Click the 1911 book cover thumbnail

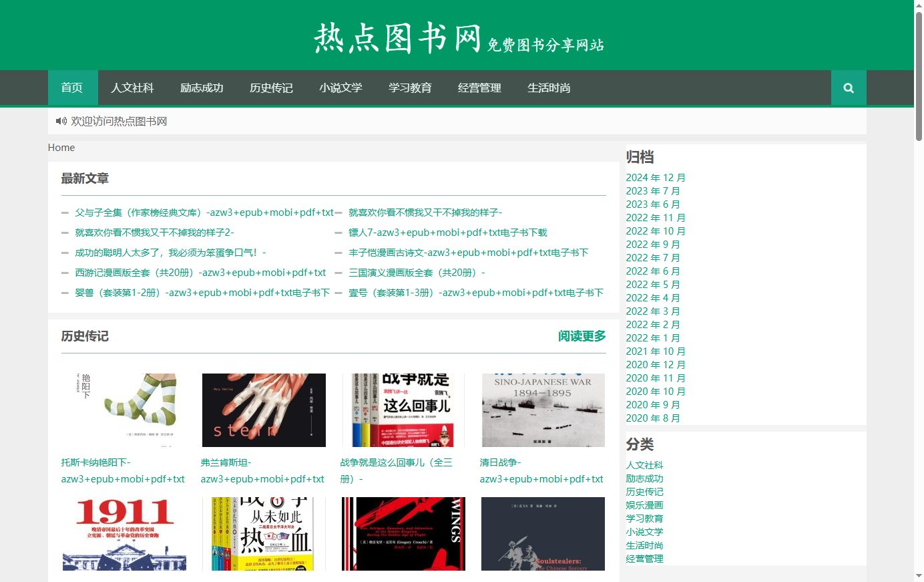click(x=124, y=534)
